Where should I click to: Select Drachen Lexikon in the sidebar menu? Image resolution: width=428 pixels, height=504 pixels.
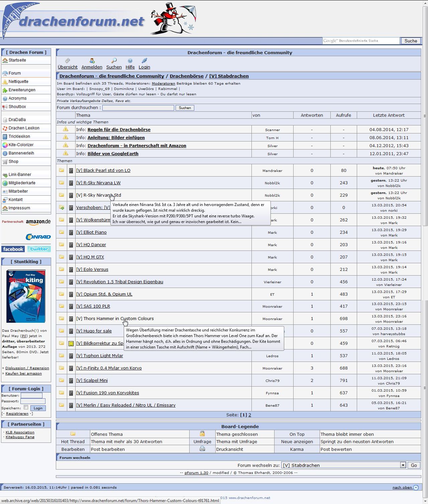tap(24, 128)
